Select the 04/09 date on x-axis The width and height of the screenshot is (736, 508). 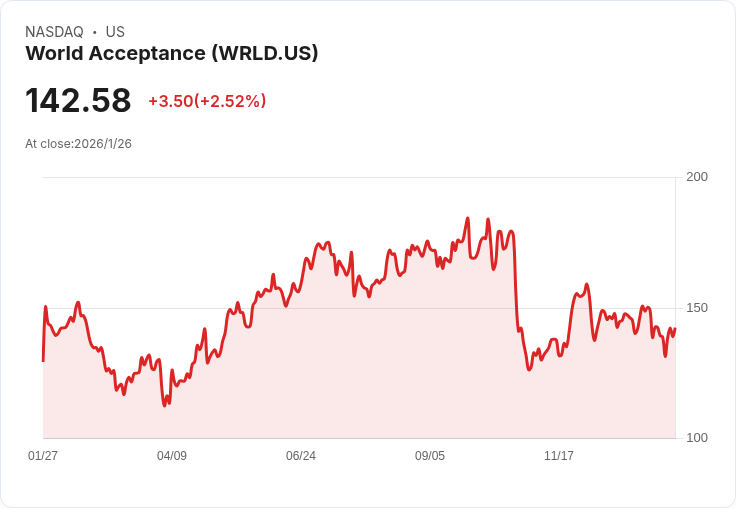click(172, 455)
